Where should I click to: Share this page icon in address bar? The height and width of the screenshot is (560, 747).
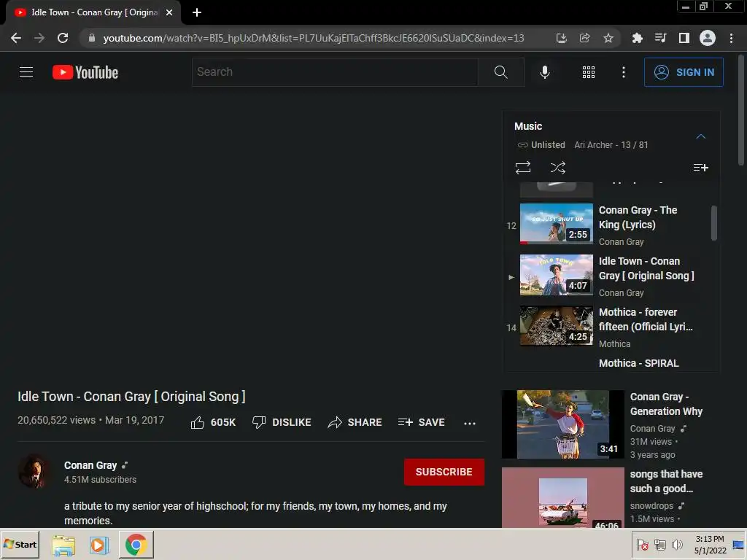(x=584, y=38)
